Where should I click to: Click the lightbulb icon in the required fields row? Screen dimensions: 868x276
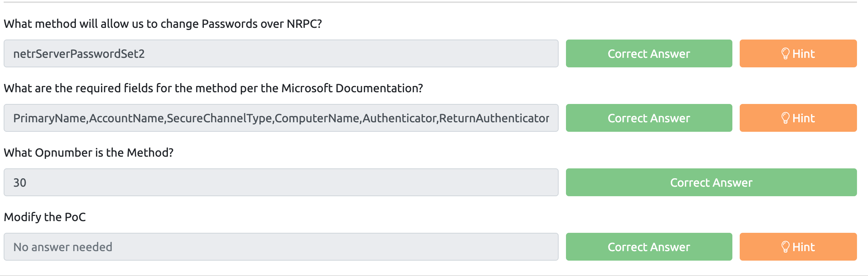(x=785, y=118)
